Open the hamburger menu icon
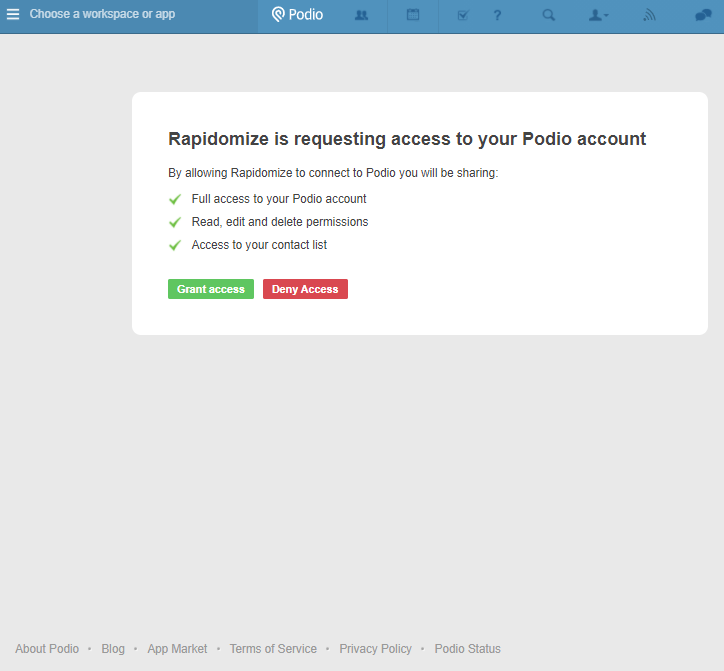 (13, 14)
